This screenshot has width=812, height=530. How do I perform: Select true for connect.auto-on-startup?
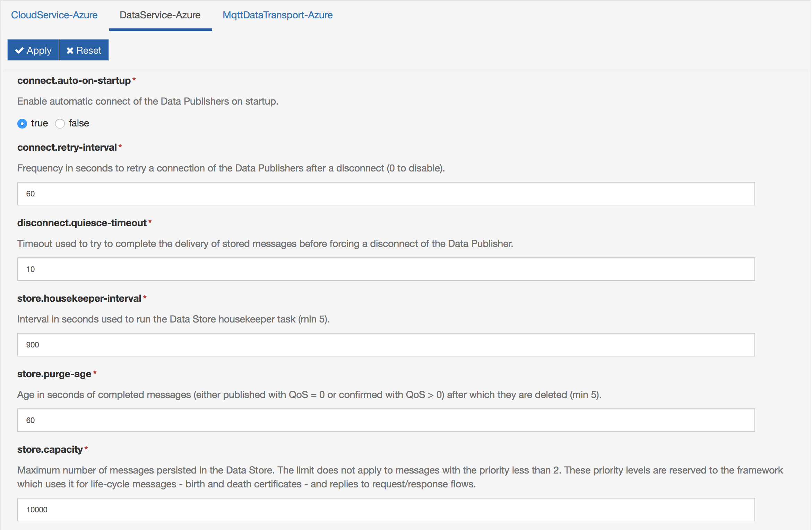pyautogui.click(x=22, y=124)
